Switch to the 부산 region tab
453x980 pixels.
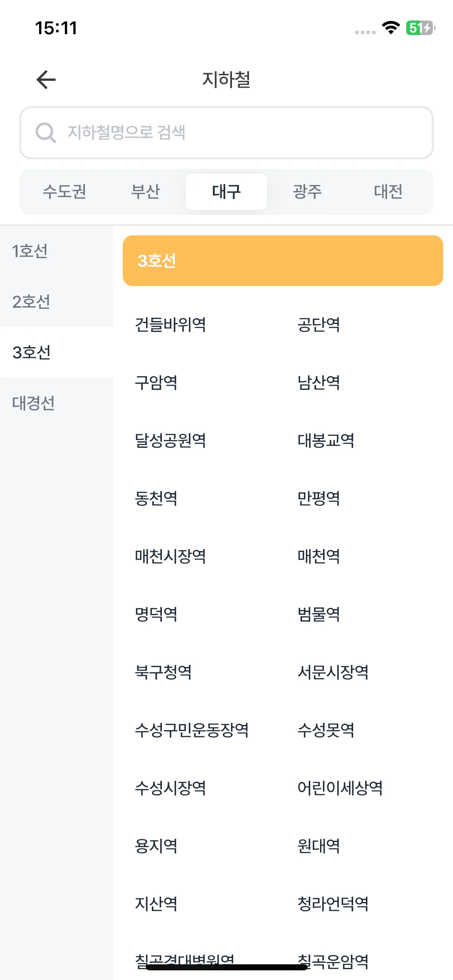(x=145, y=191)
